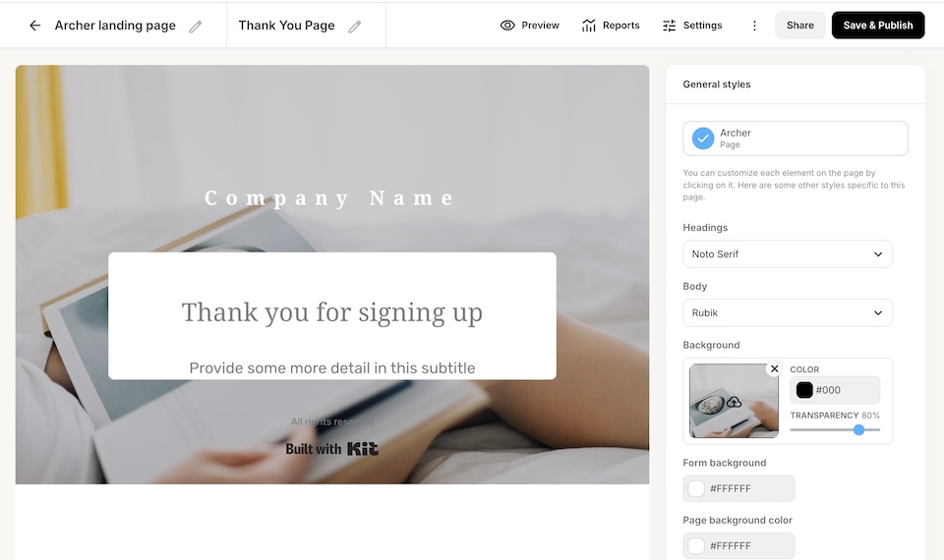The height and width of the screenshot is (560, 944).
Task: Expand the Body Rubik font dropdown
Action: pos(788,312)
